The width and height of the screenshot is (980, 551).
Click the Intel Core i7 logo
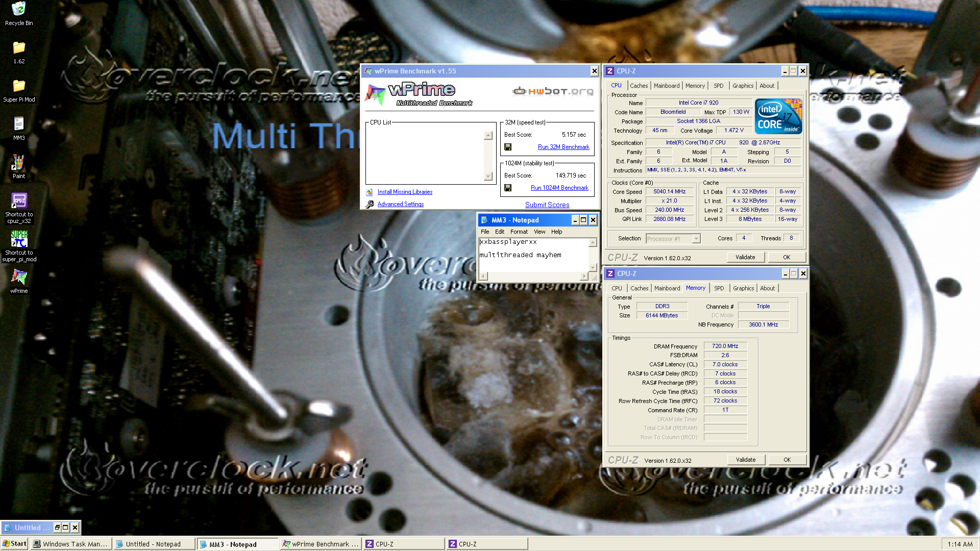(x=778, y=117)
